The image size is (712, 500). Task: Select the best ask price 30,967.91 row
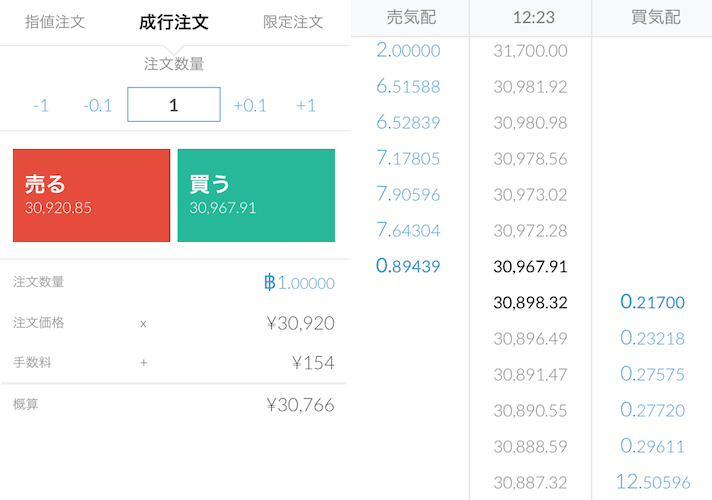pos(530,266)
